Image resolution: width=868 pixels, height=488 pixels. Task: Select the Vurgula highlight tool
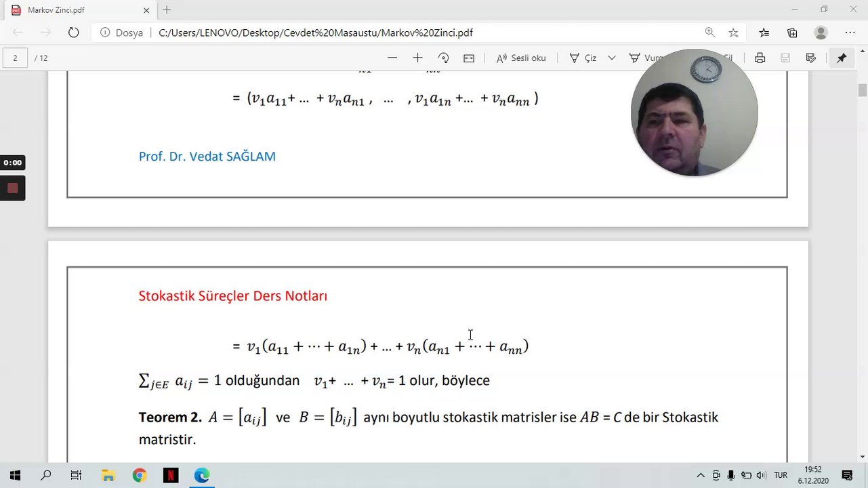click(x=645, y=58)
